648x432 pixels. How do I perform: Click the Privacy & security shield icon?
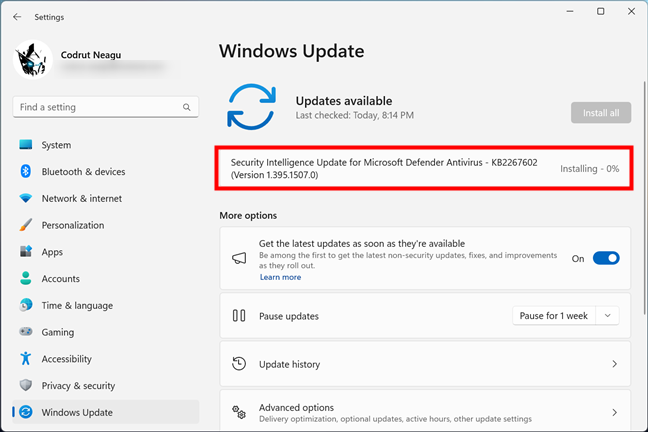(27, 386)
